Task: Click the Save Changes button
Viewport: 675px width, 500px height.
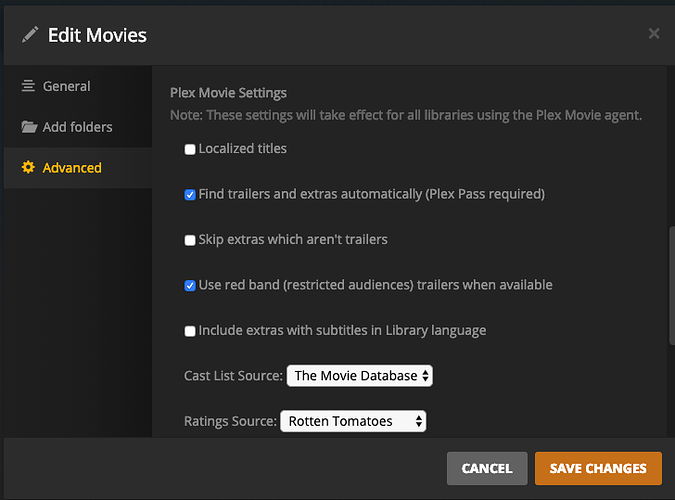Action: click(598, 468)
